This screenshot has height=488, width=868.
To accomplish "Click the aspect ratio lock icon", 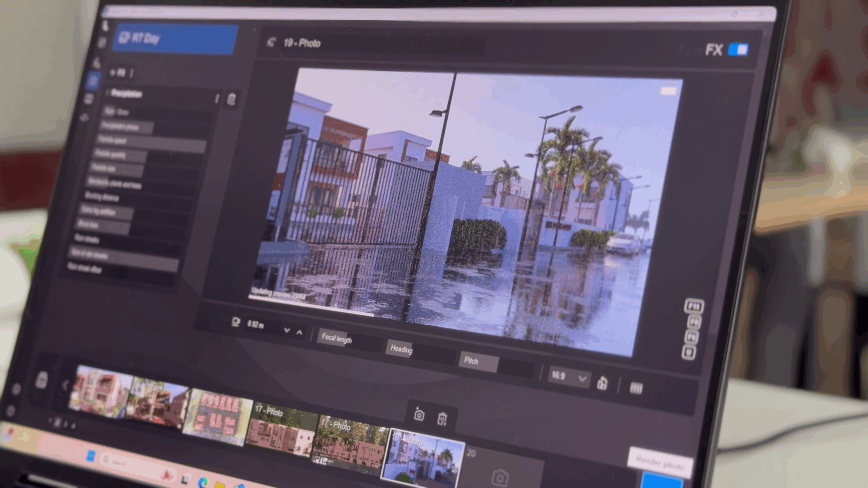I will pyautogui.click(x=602, y=383).
